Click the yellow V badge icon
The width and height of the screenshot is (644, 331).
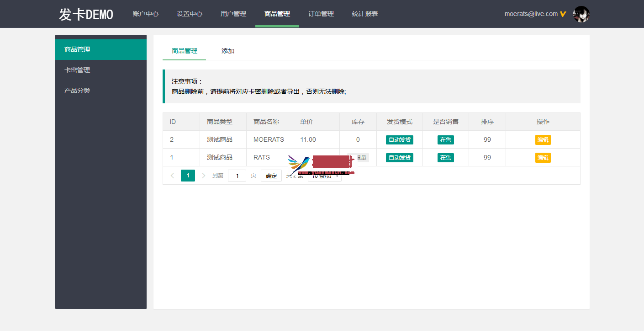coord(563,14)
